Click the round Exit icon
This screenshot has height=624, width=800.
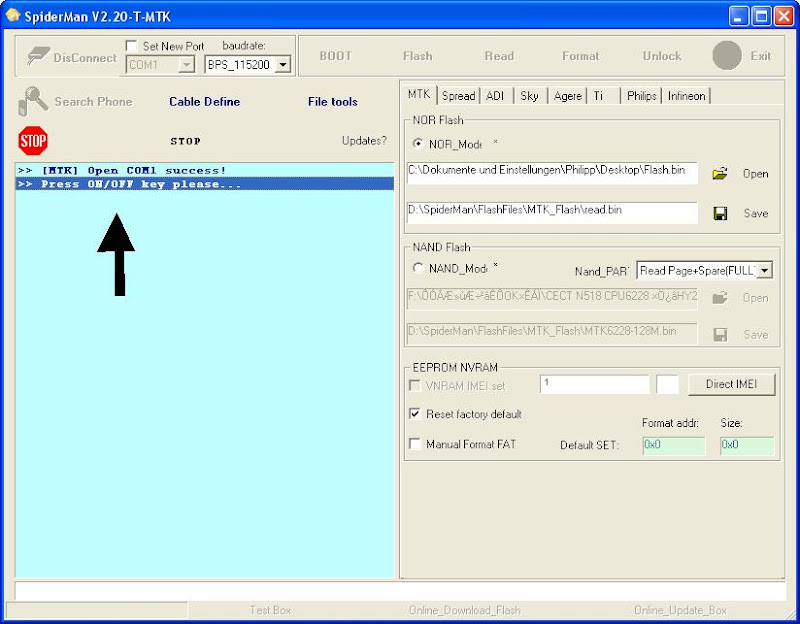click(x=727, y=56)
